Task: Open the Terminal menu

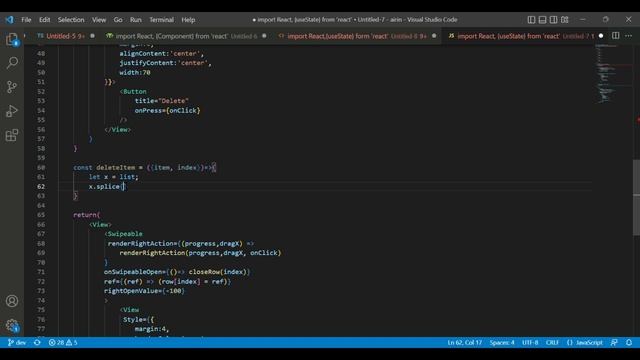Action: click(x=161, y=20)
